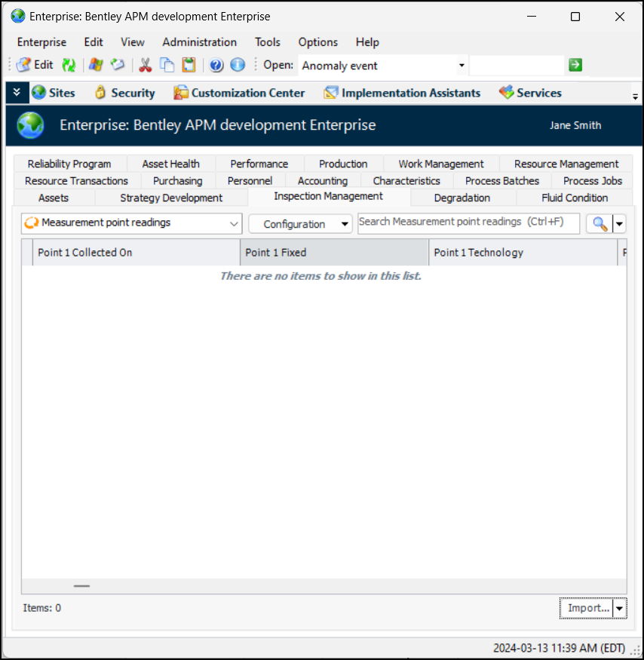Click the search magnifier icon
Screen dimensions: 644x660
[x=600, y=223]
